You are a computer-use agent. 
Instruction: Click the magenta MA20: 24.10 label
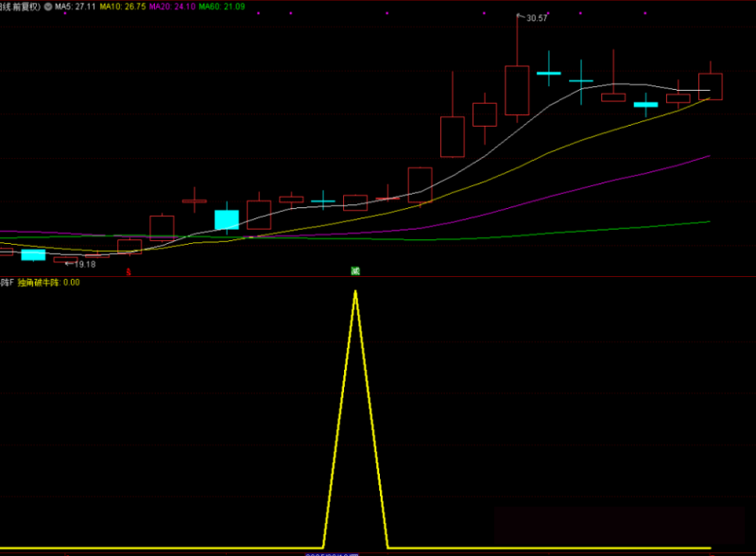pos(172,6)
